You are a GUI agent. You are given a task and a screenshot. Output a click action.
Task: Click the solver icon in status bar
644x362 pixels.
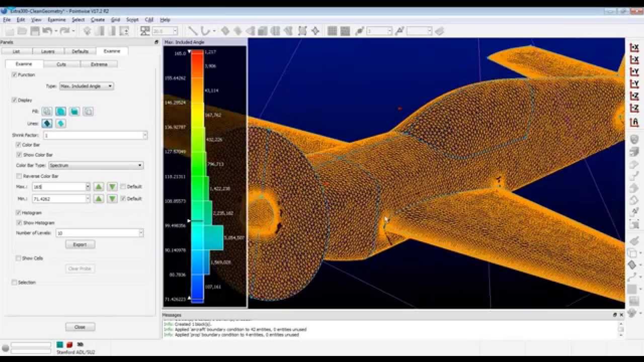(60, 345)
